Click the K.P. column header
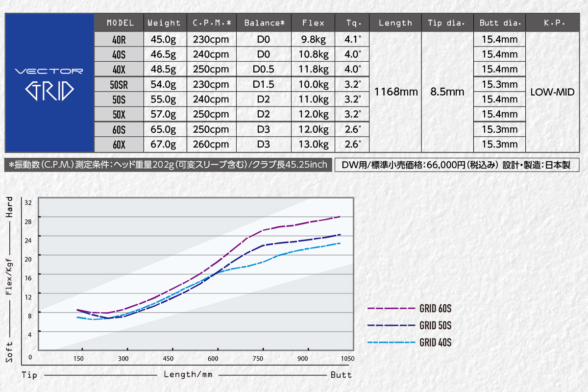Image resolution: width=588 pixels, height=392 pixels. click(554, 23)
